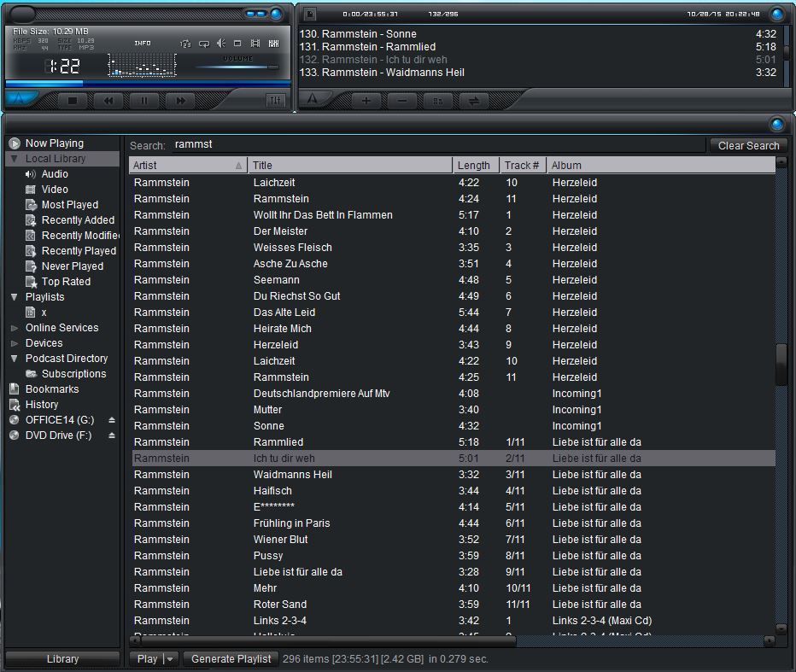Toggle media library icon beside filmstrip

tap(273, 44)
